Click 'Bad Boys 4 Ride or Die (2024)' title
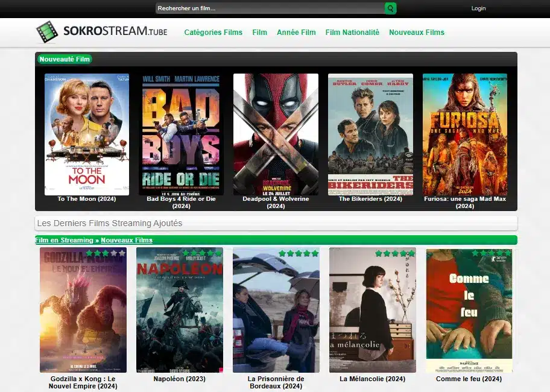Screen dimensions: 550x392 [181, 202]
